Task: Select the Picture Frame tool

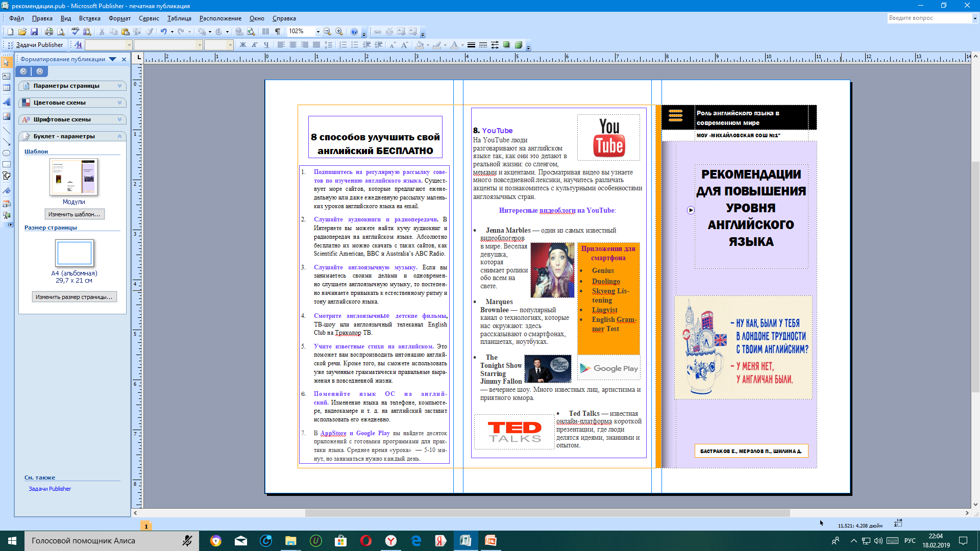Action: click(x=7, y=116)
